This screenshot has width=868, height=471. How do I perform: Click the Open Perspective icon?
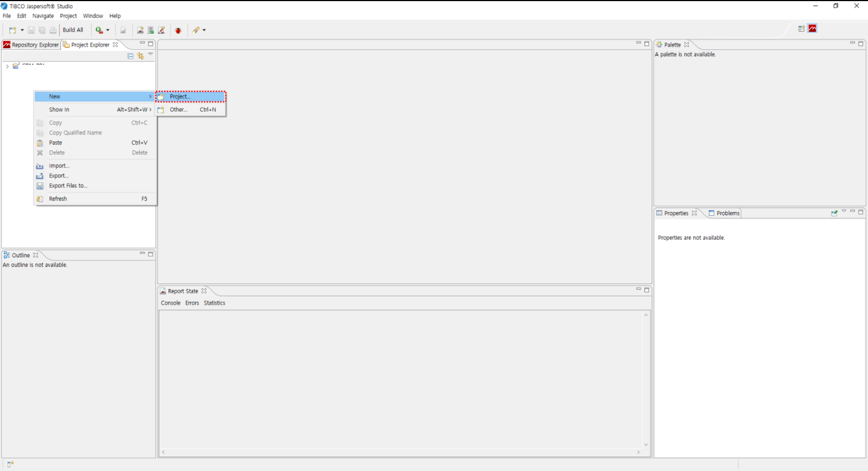(801, 28)
